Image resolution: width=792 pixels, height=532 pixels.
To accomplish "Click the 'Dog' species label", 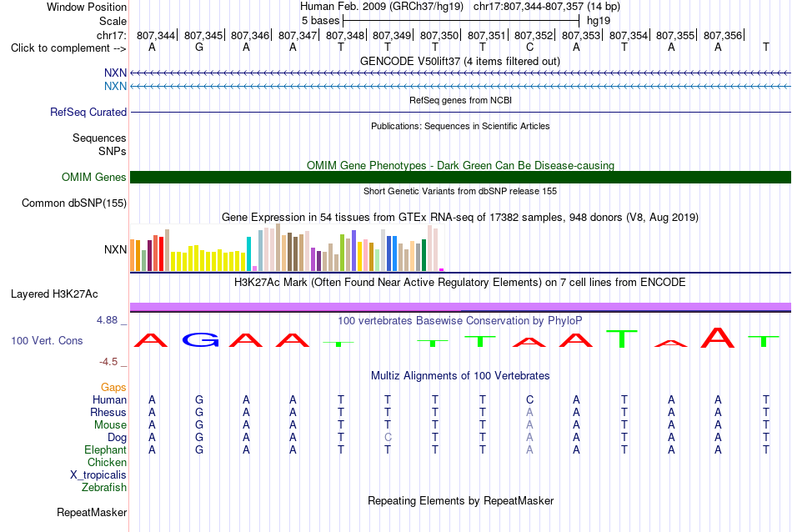I will click(x=117, y=438).
